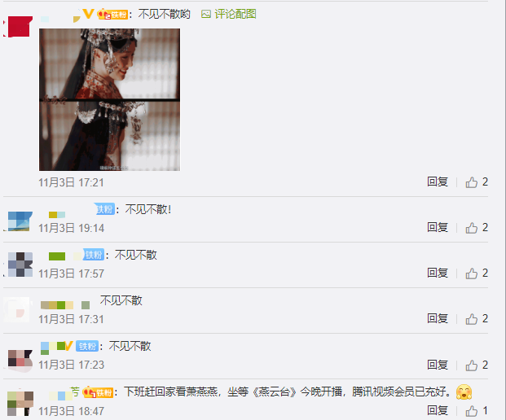Image resolution: width=506 pixels, height=420 pixels.
Task: Click the thumbs-up on the 17:23 comment
Action: pyautogui.click(x=472, y=365)
